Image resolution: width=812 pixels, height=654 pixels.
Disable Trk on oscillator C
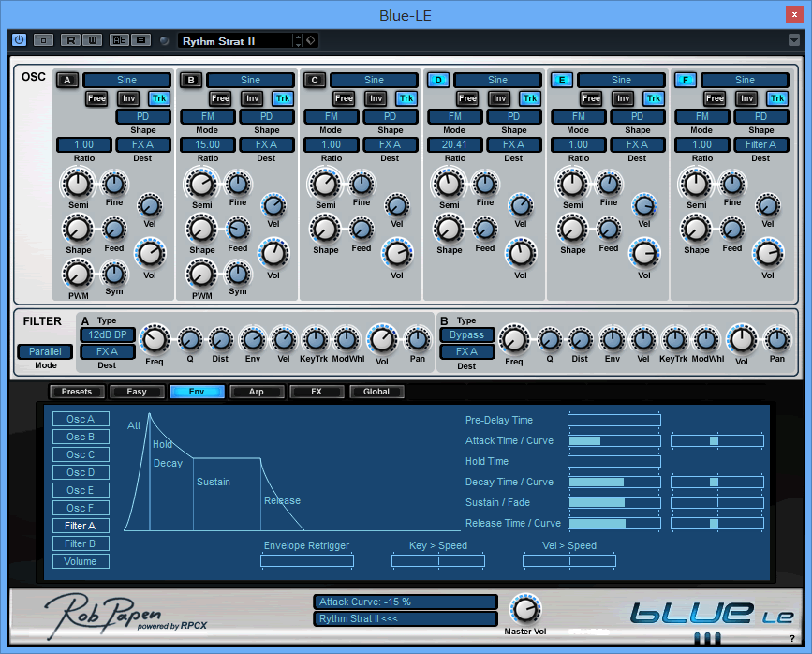pyautogui.click(x=406, y=98)
